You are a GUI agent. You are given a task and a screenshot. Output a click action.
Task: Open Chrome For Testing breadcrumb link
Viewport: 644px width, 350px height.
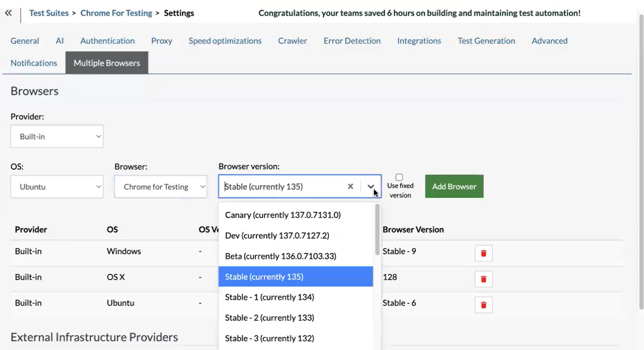[116, 13]
